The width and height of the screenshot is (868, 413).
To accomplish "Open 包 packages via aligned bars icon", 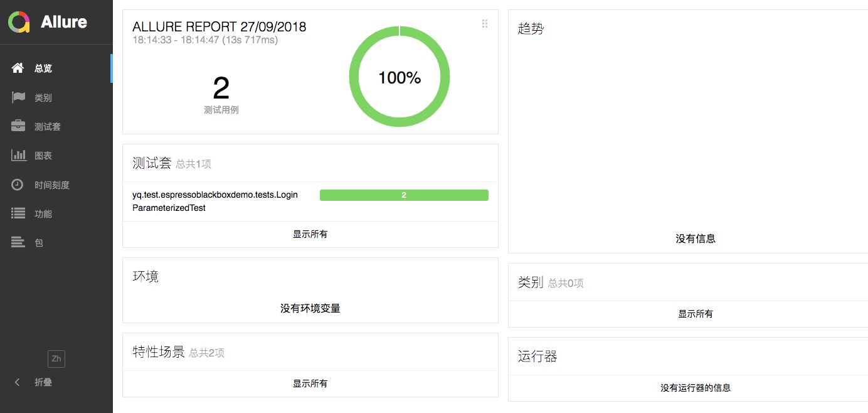I will (x=18, y=242).
